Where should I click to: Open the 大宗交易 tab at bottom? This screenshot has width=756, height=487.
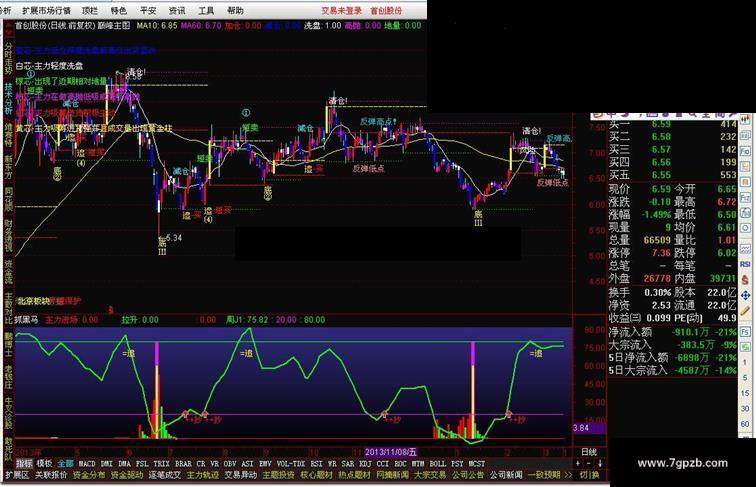(x=430, y=475)
